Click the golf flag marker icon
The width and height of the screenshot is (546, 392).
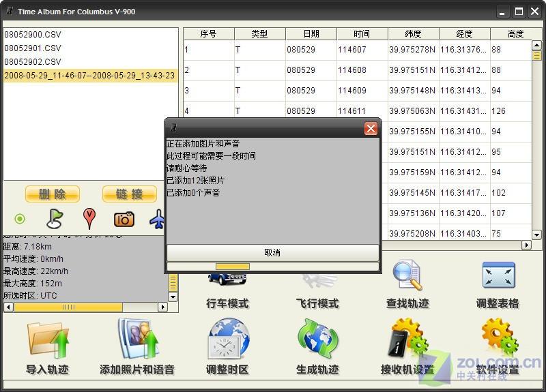pyautogui.click(x=55, y=219)
